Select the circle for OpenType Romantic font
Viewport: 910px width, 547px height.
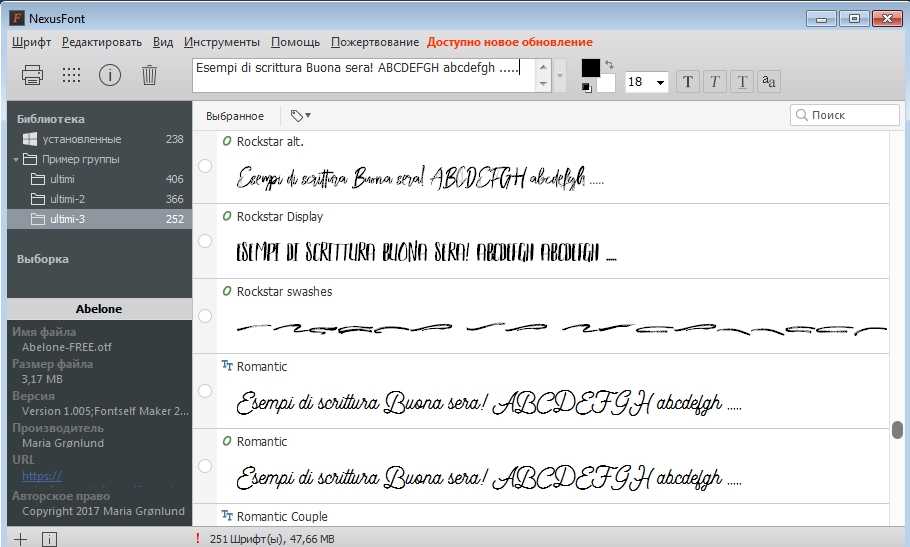205,466
